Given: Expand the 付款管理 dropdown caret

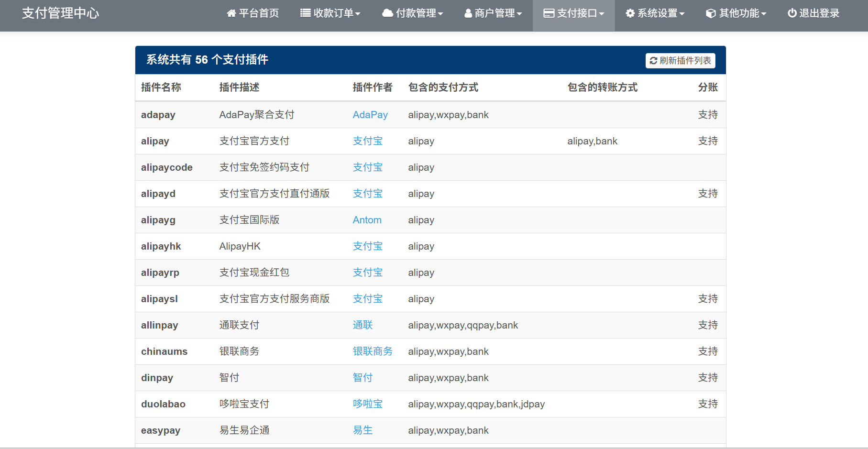Looking at the screenshot, I should click(440, 14).
